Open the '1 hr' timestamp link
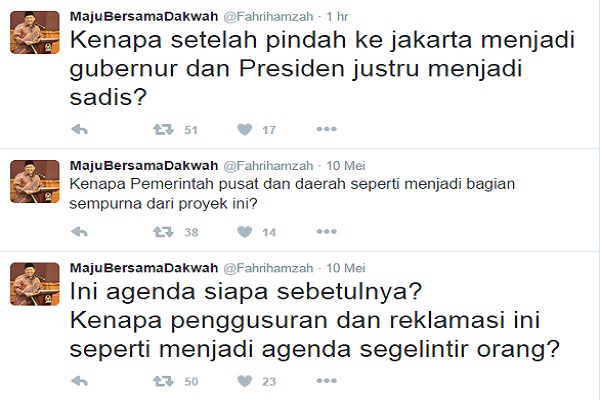Viewport: 600px width, 400px height. tap(337, 16)
